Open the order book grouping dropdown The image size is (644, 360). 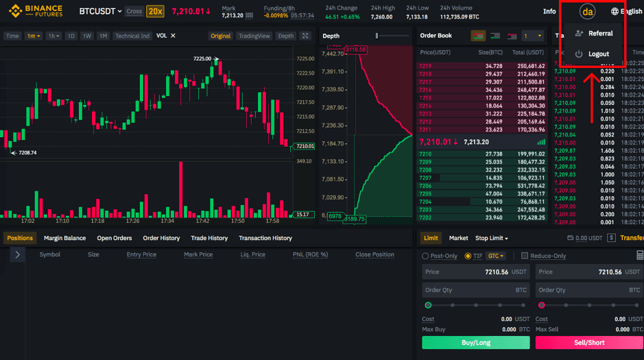coord(532,36)
